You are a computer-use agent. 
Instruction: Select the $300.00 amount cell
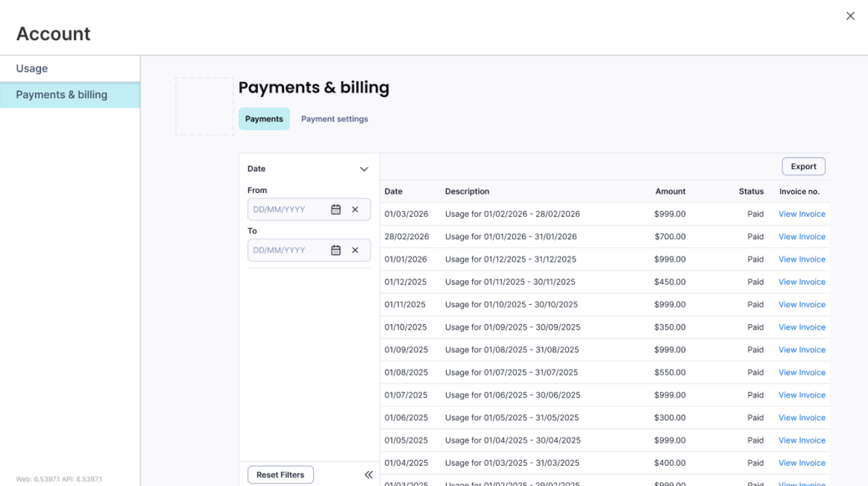(670, 418)
